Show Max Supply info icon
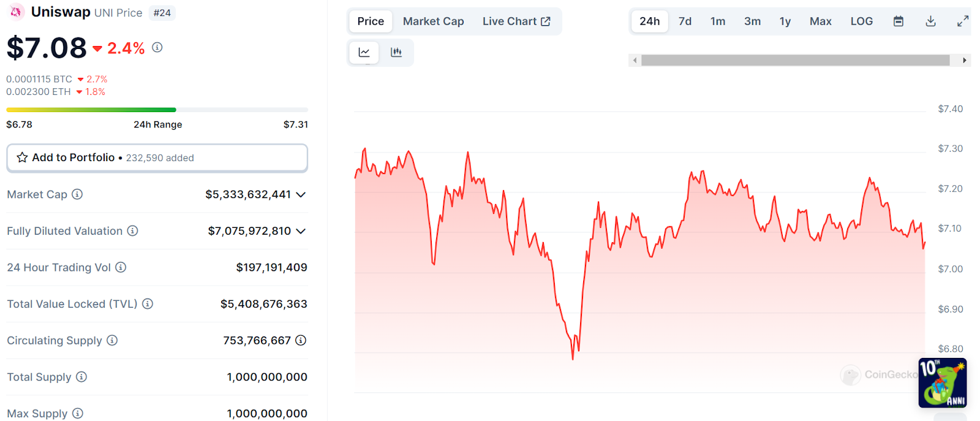 tap(78, 413)
